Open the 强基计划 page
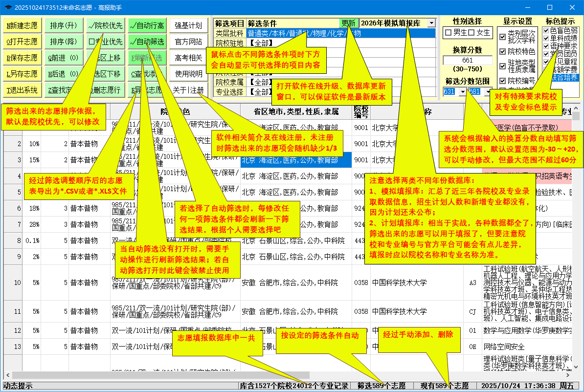Screen dimensions: 584x392 (188, 25)
